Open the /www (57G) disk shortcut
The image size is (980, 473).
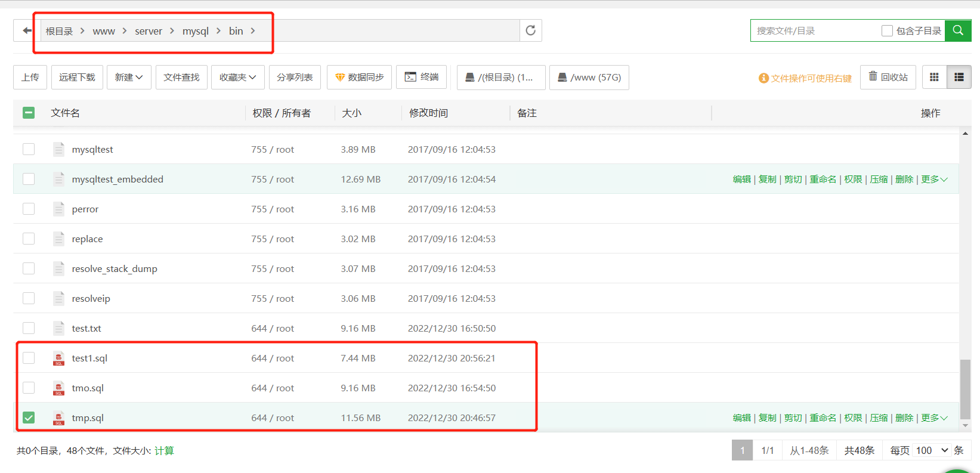coord(589,78)
